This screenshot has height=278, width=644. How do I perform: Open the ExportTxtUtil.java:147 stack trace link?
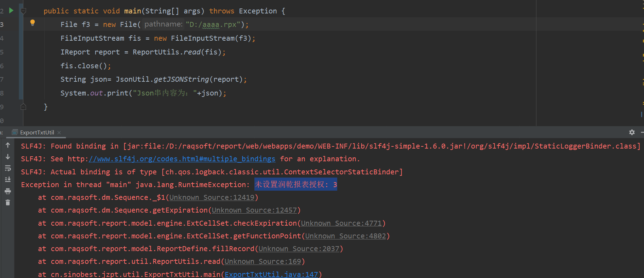coord(271,274)
